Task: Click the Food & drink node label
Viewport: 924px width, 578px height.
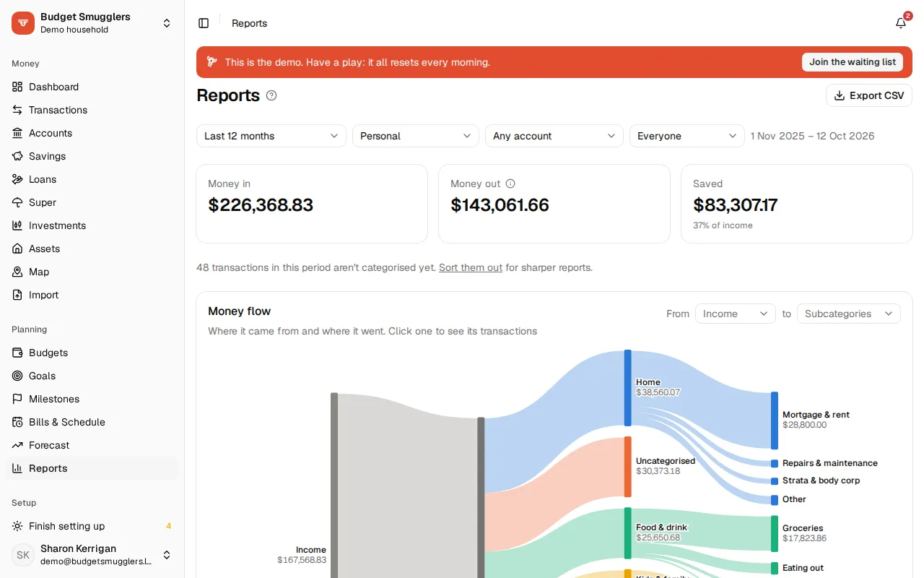Action: (x=662, y=527)
